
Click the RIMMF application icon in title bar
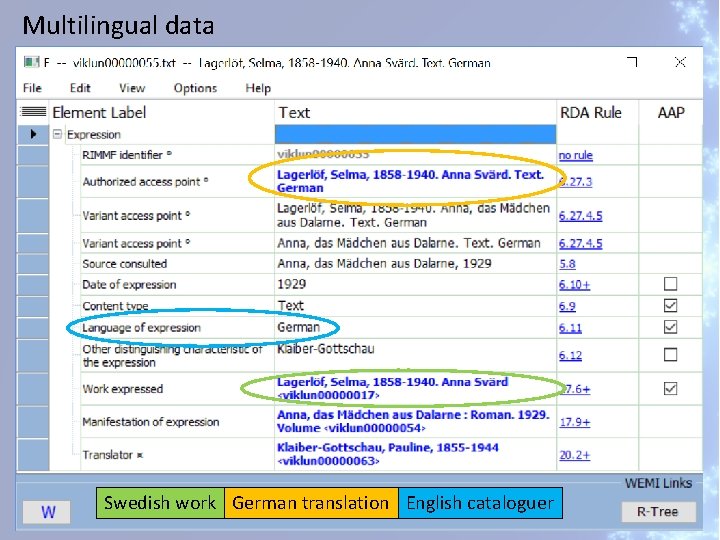coord(31,62)
